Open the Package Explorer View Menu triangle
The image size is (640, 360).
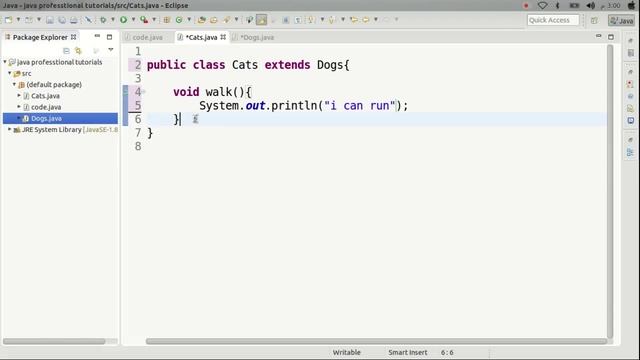(x=111, y=50)
